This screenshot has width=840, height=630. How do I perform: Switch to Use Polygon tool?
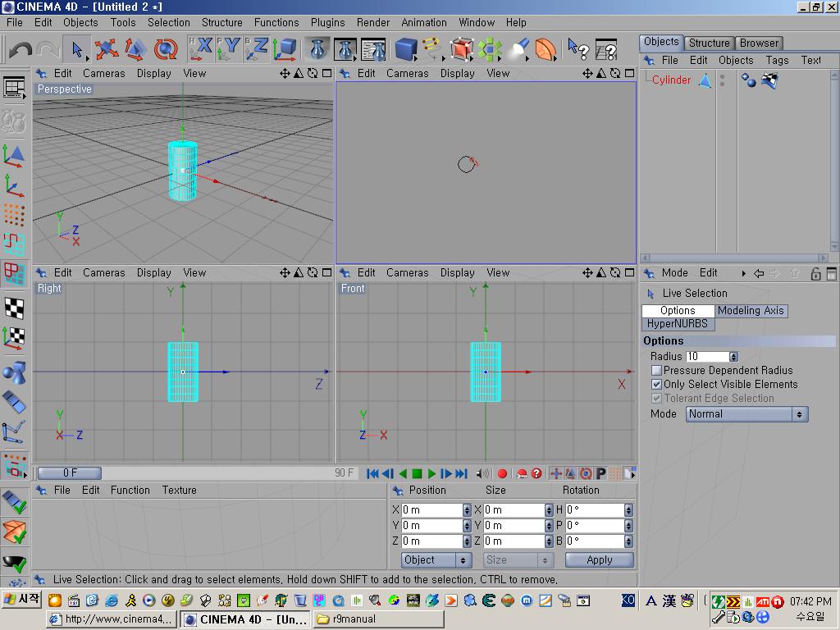point(14,273)
